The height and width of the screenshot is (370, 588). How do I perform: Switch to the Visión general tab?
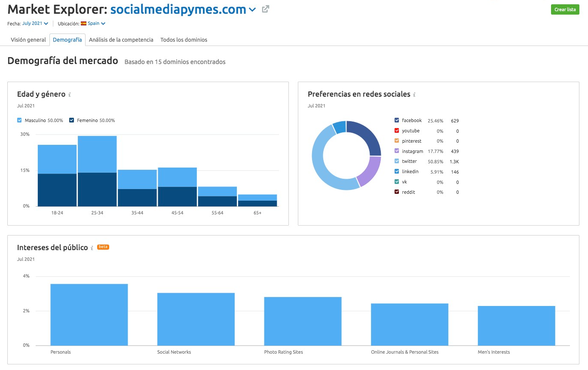(28, 40)
